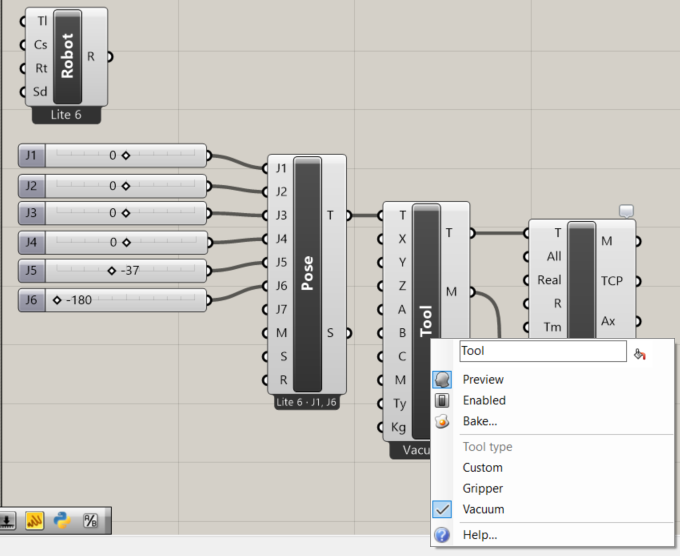
Task: Click the Robot component's Cs input
Action: pyautogui.click(x=40, y=45)
